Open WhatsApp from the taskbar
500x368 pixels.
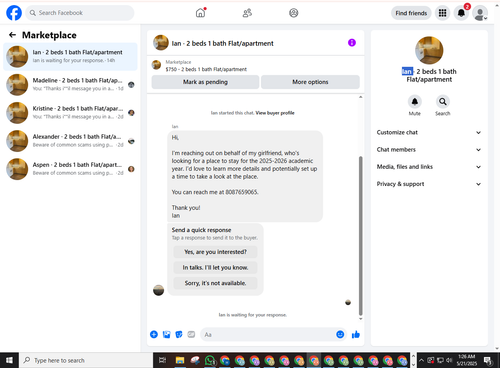click(x=210, y=360)
